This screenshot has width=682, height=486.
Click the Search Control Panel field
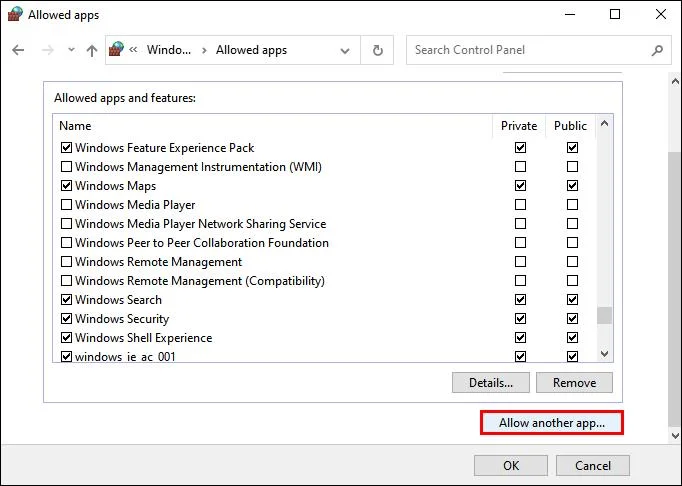(538, 50)
